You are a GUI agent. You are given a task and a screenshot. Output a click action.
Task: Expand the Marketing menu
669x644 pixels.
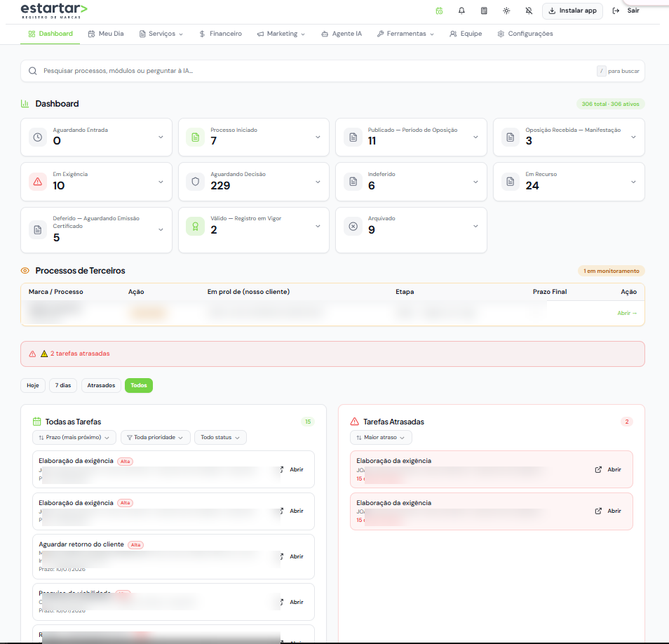click(281, 34)
